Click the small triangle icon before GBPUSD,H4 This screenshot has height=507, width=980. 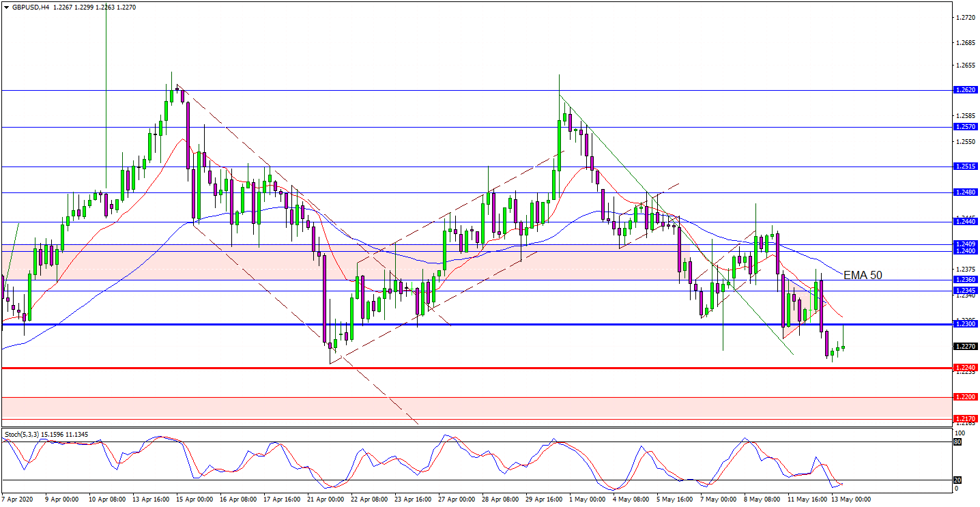(x=7, y=6)
